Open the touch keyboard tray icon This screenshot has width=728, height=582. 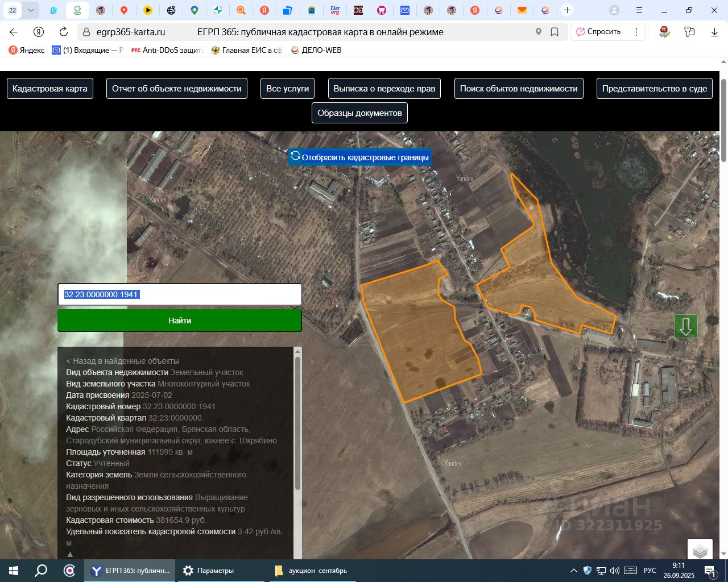[x=630, y=571]
